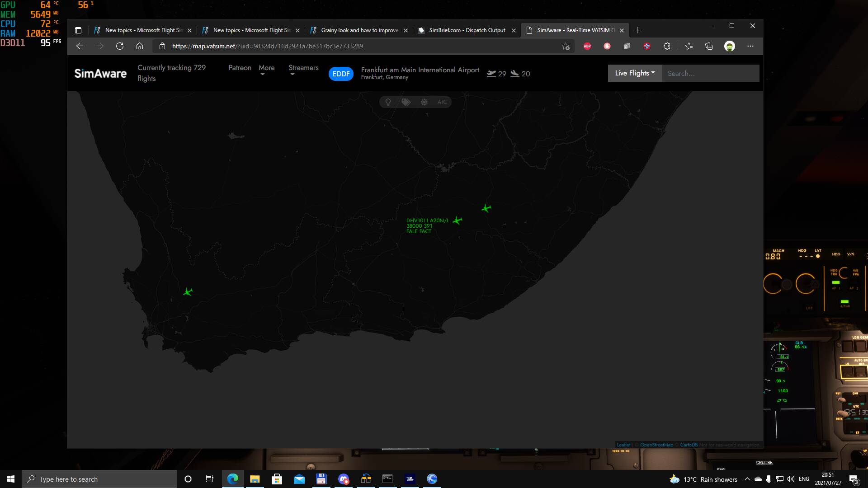Toggle aircraft labels with the tags icon
The width and height of the screenshot is (868, 488).
(x=406, y=102)
